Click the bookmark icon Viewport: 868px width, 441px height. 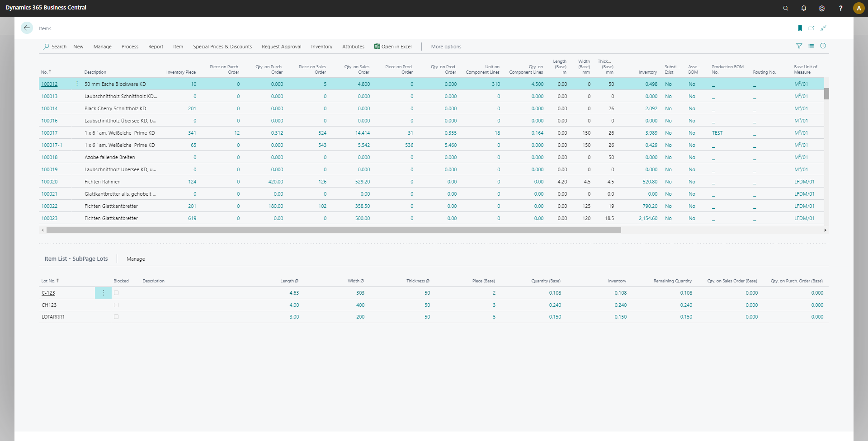point(800,28)
